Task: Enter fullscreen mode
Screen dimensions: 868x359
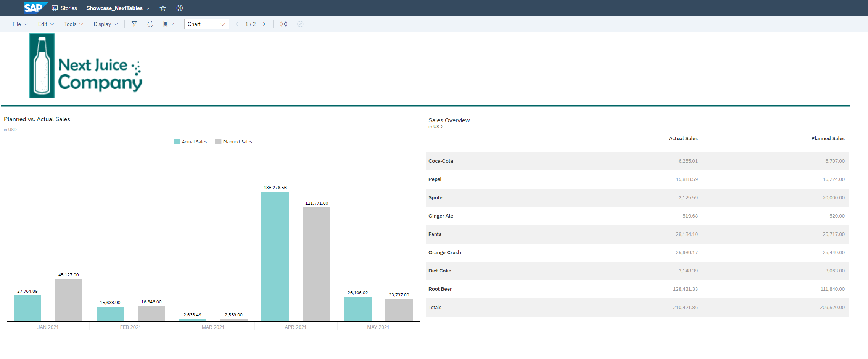Action: point(283,24)
